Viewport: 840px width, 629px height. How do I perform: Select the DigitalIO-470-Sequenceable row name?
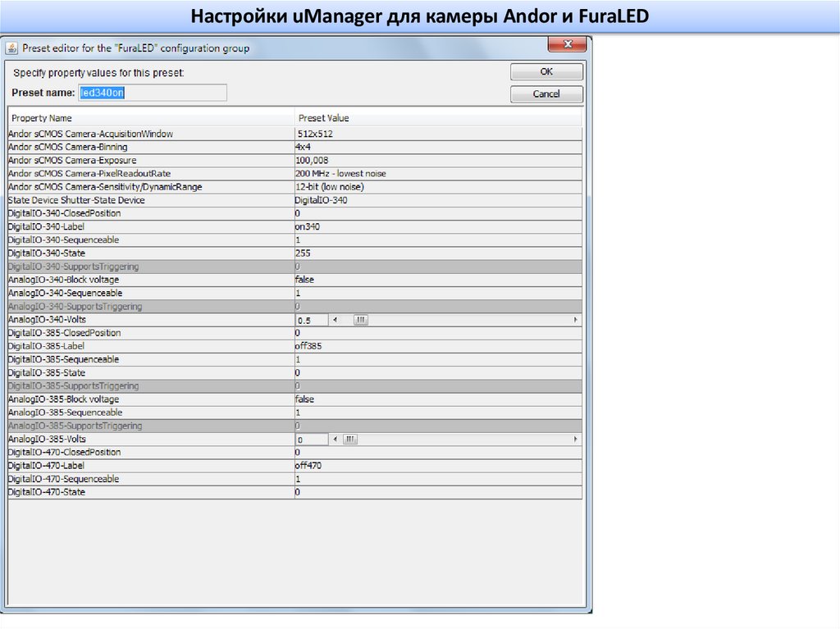[63, 479]
